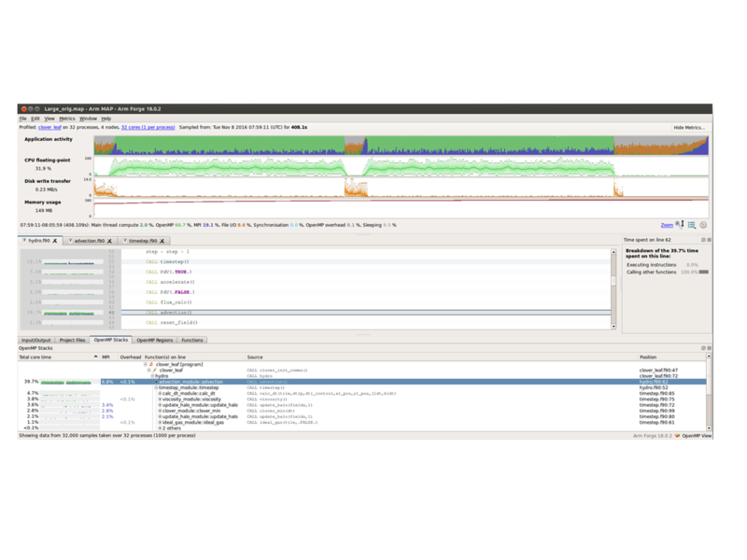Select the CALL PdV(.TRUE.) source line
The width and height of the screenshot is (747, 560).
(x=365, y=272)
